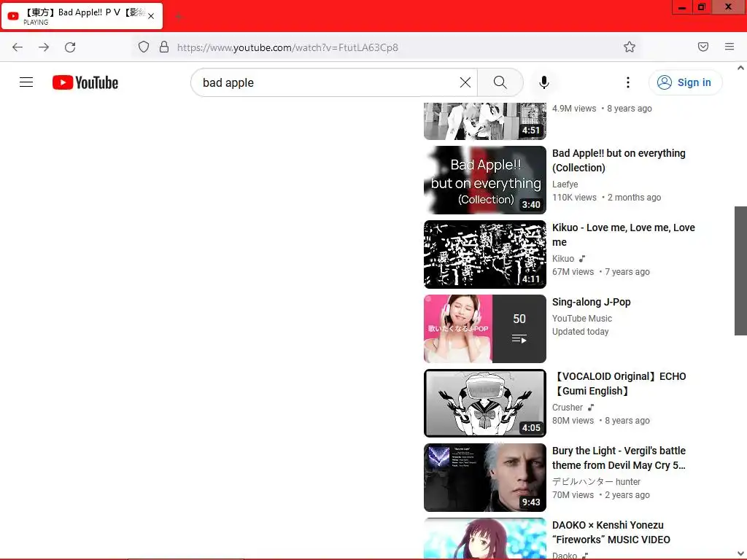This screenshot has height=560, width=747.
Task: Click the scrollbar down arrow
Action: (x=740, y=554)
